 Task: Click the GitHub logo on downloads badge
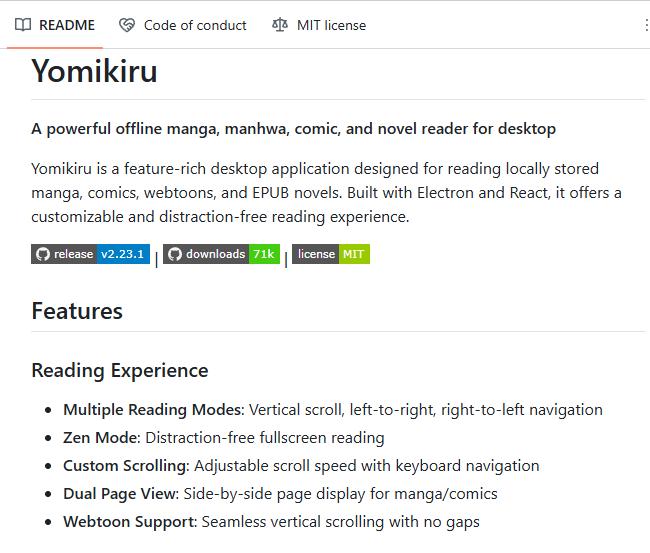tap(174, 254)
